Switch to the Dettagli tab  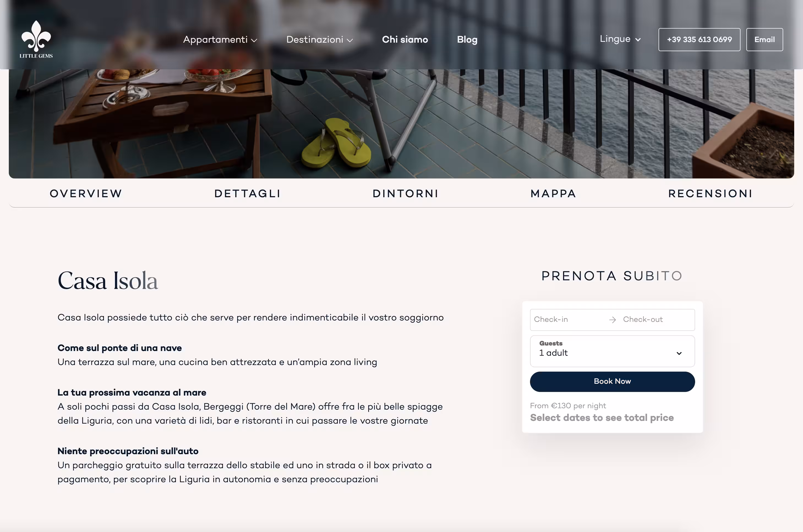click(x=247, y=193)
